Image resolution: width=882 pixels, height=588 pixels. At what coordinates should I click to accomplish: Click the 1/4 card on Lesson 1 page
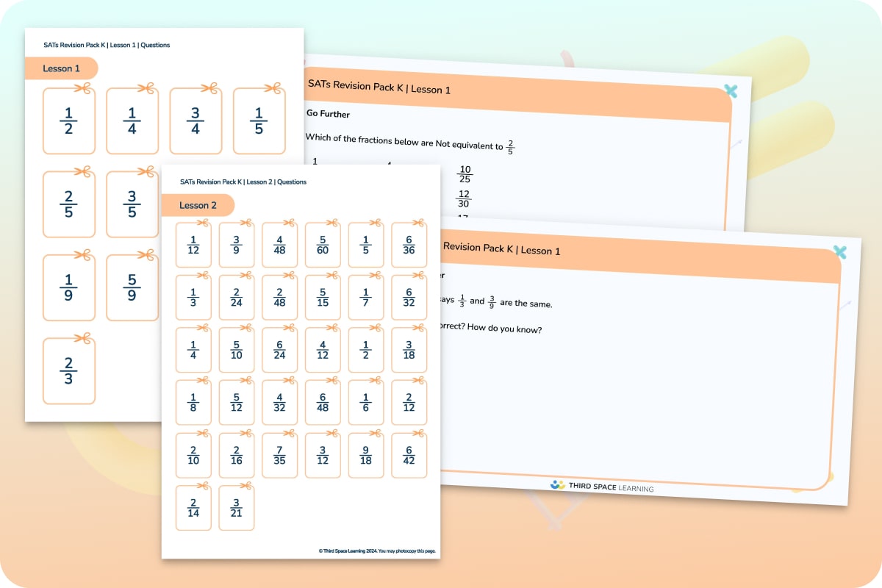click(x=132, y=121)
